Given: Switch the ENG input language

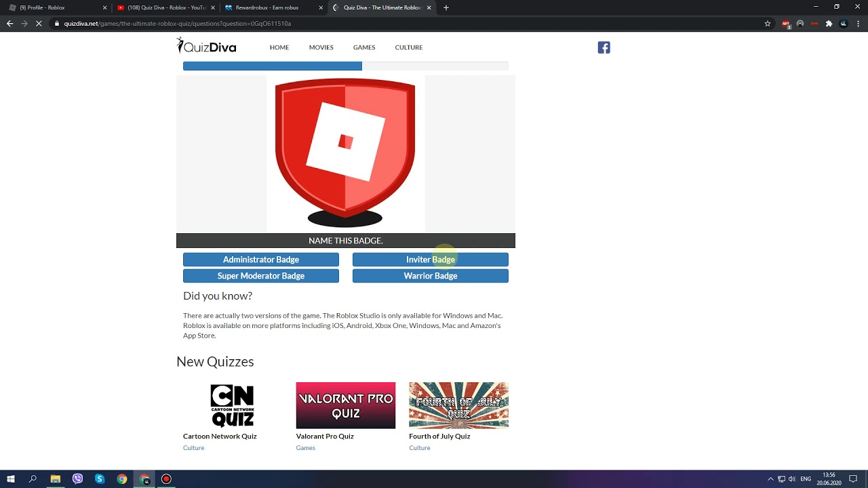Looking at the screenshot, I should point(806,479).
